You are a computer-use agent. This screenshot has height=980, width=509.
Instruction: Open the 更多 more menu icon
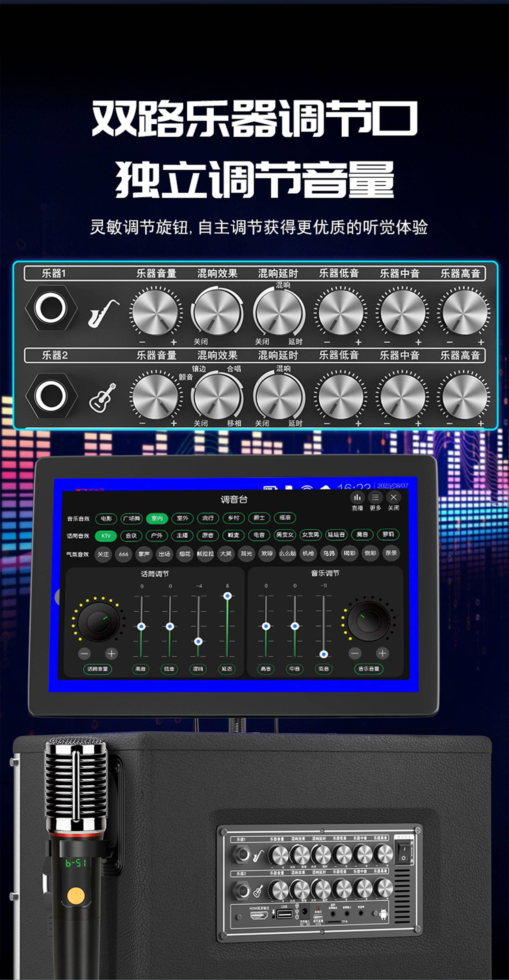(x=375, y=497)
